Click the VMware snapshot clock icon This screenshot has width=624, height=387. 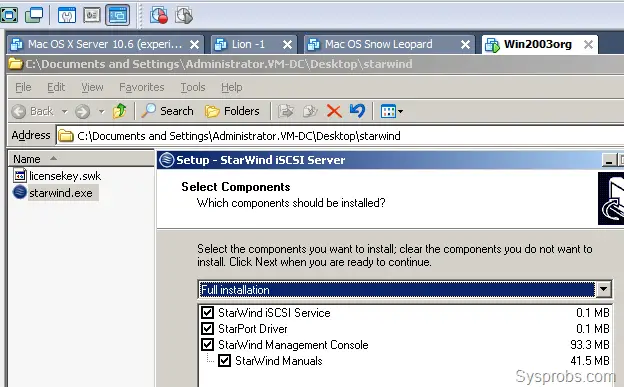click(158, 16)
